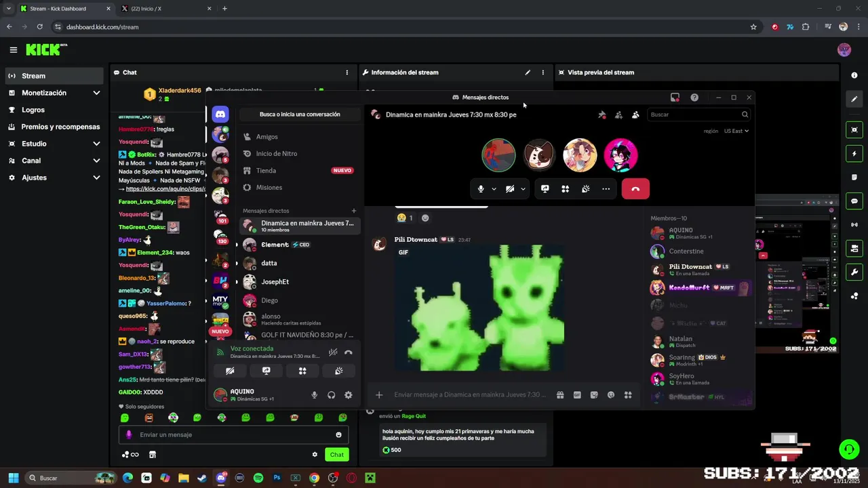Open soundboard from voice panel
This screenshot has width=868, height=488.
pyautogui.click(x=338, y=371)
